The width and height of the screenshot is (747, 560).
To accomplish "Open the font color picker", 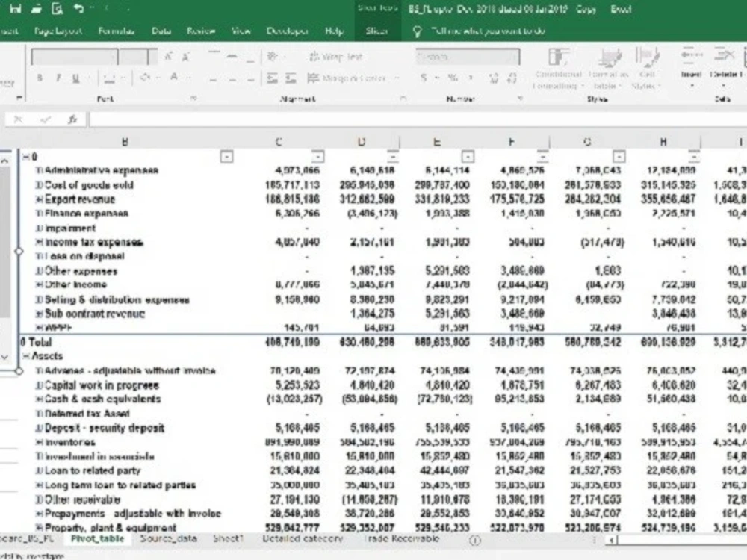I will pyautogui.click(x=174, y=77).
